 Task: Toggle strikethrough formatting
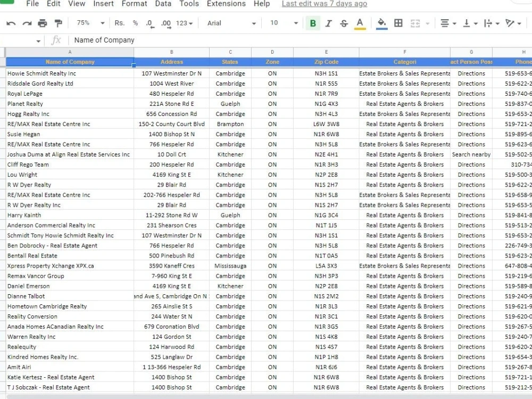(344, 23)
